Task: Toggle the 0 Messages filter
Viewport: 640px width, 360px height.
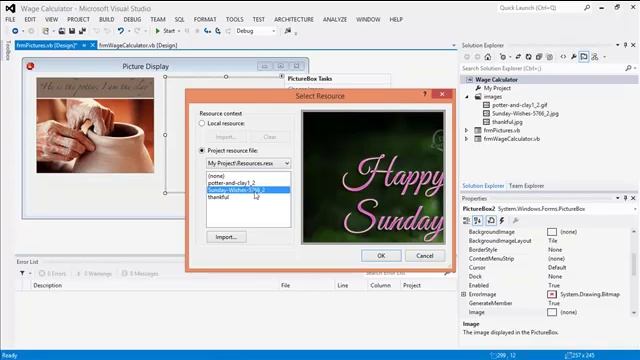Action: coord(140,273)
